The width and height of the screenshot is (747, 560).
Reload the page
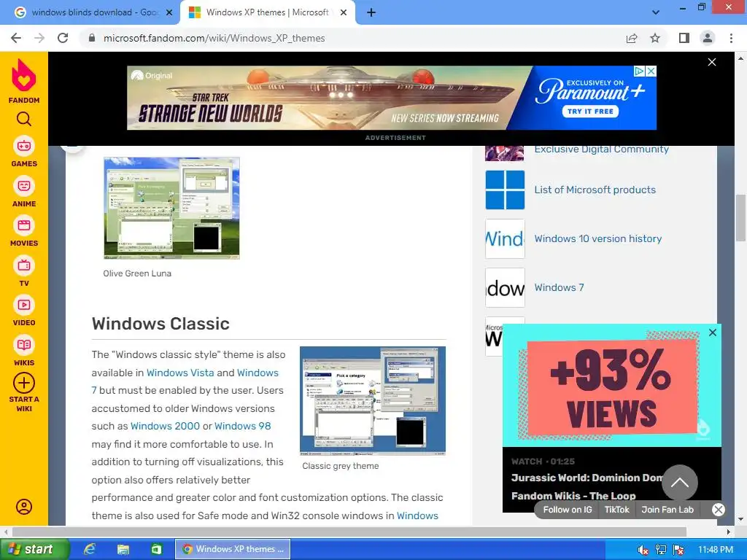coord(63,38)
